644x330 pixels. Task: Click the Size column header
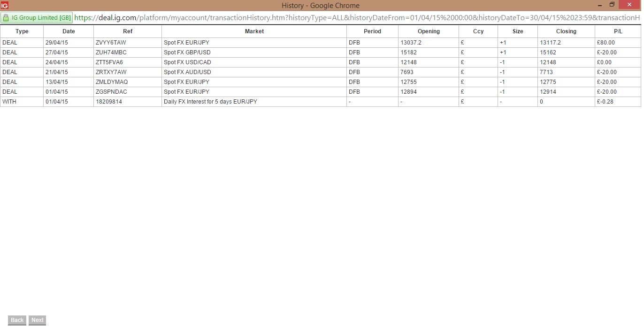coord(518,31)
